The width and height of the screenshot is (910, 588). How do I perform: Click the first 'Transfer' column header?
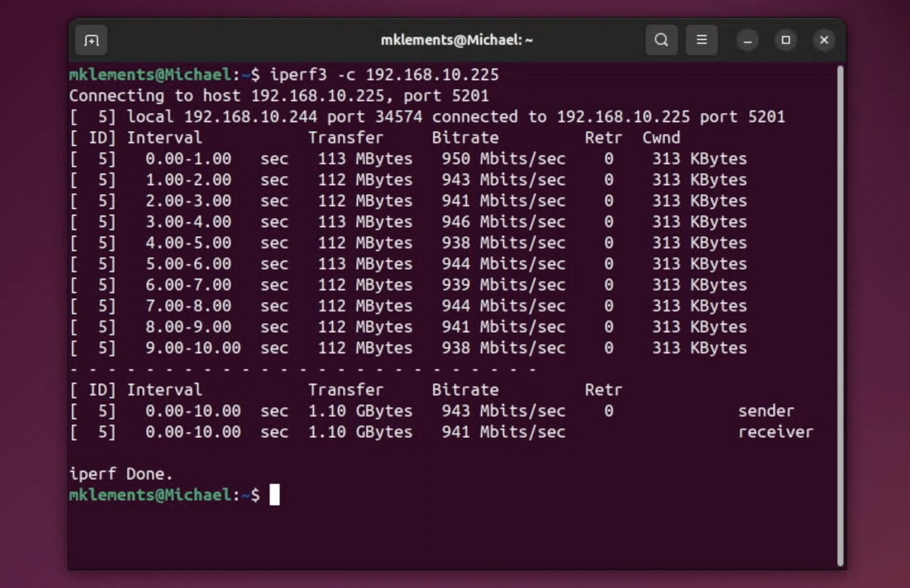tap(346, 137)
